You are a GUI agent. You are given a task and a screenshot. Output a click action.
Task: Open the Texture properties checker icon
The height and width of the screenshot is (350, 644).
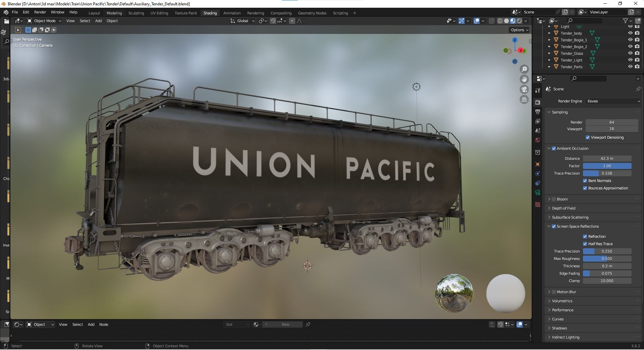(x=538, y=205)
